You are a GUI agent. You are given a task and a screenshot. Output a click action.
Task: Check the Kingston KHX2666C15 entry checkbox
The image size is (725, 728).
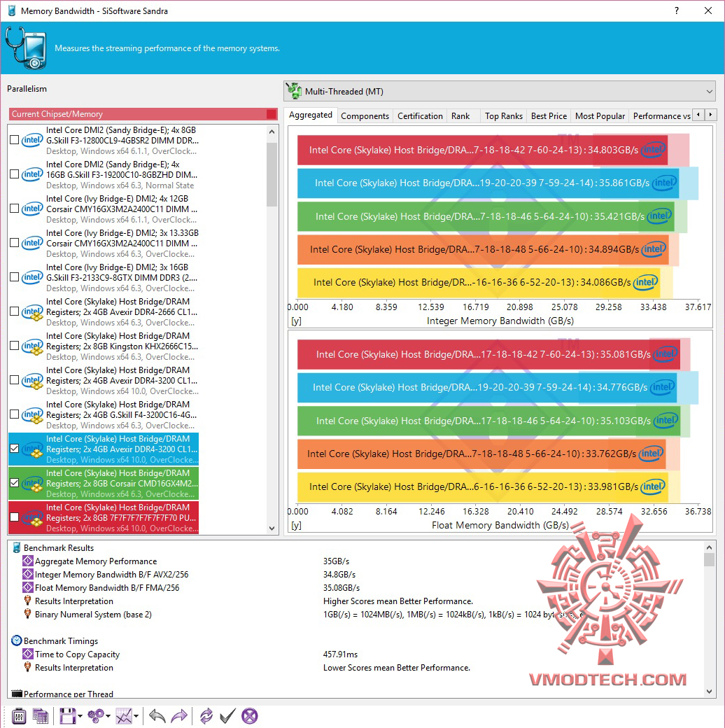[x=15, y=346]
